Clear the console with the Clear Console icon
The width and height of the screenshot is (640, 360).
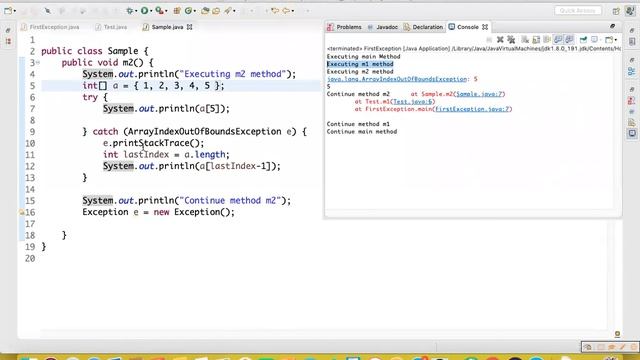click(525, 40)
